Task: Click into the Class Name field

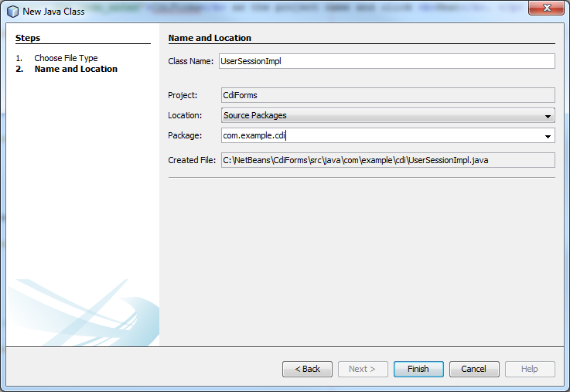Action: (x=387, y=61)
